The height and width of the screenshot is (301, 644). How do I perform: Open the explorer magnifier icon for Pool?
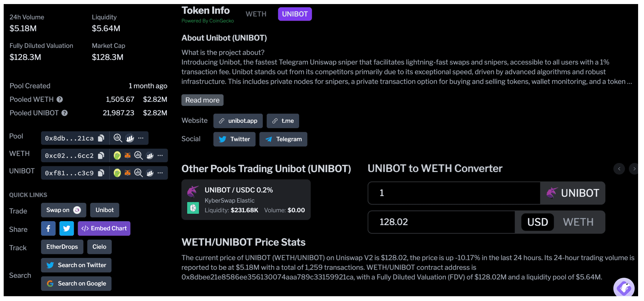(118, 138)
